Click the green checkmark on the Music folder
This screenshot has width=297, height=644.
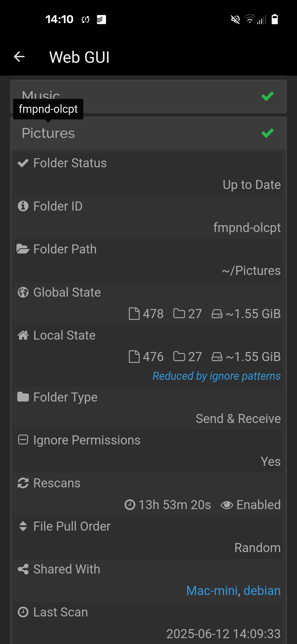coord(267,96)
